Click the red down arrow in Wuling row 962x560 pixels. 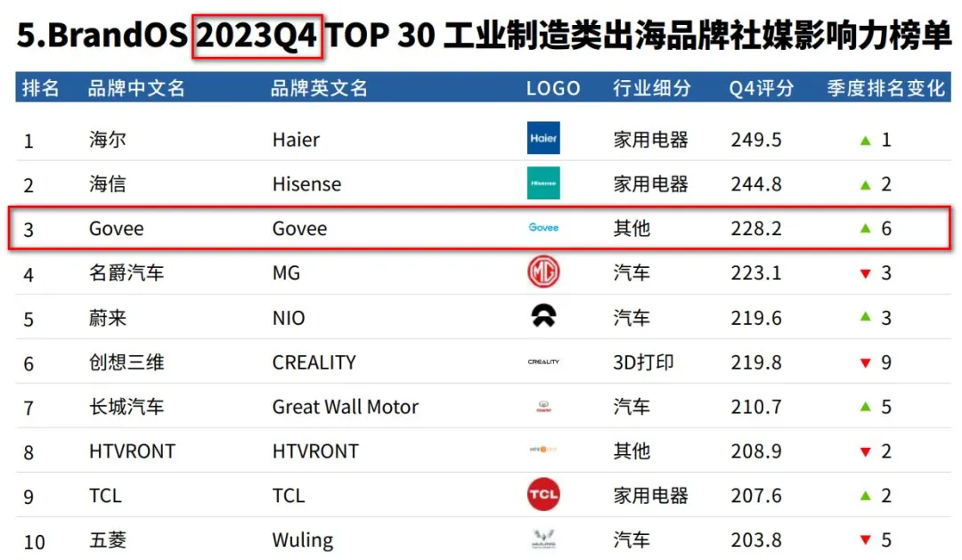click(865, 540)
